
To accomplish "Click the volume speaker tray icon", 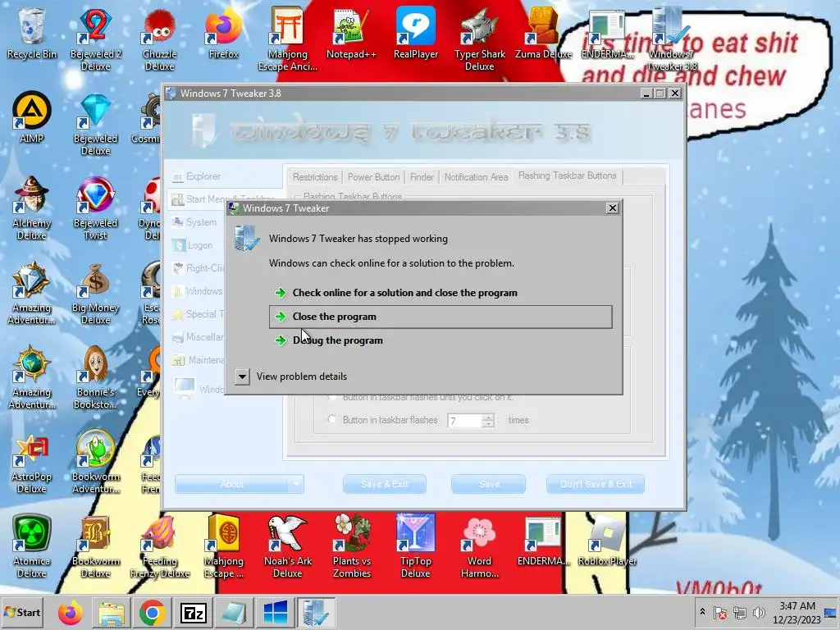I will point(759,612).
